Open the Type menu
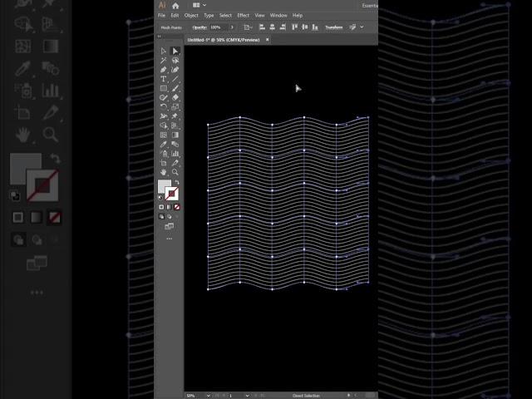The height and width of the screenshot is (399, 532). click(209, 15)
